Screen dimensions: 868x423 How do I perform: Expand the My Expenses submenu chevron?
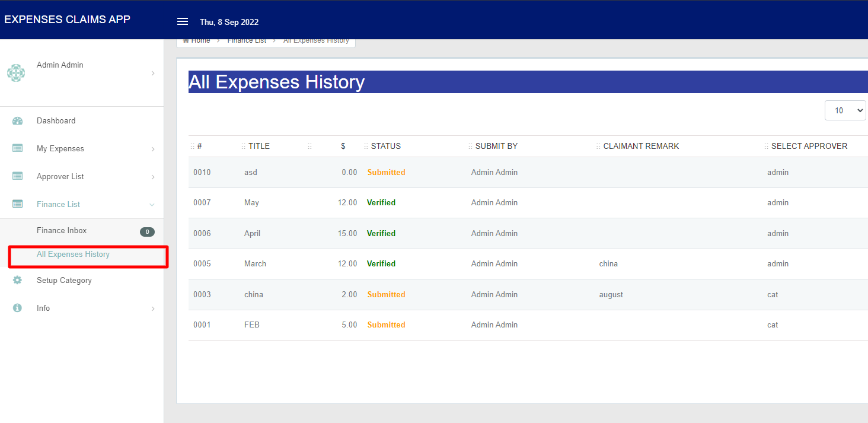coord(152,149)
